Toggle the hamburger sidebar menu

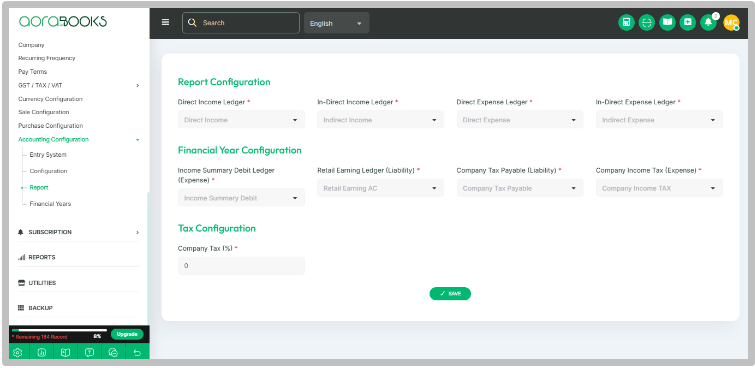point(165,22)
